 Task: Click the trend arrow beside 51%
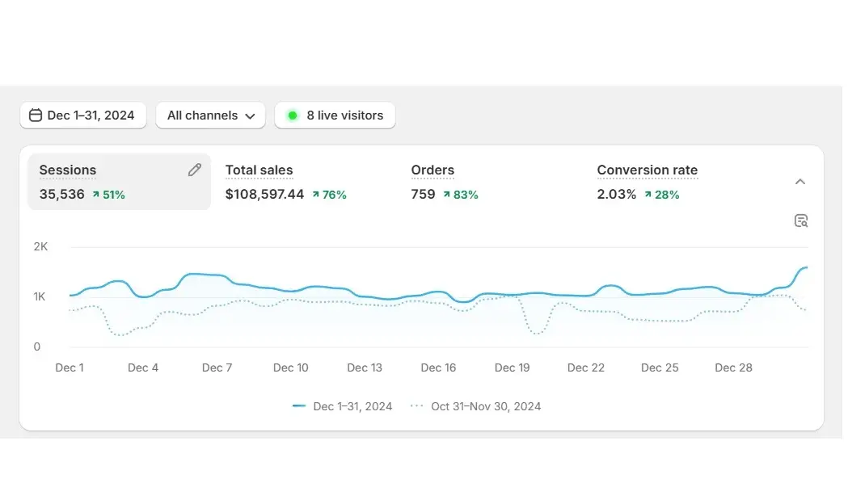(x=95, y=195)
